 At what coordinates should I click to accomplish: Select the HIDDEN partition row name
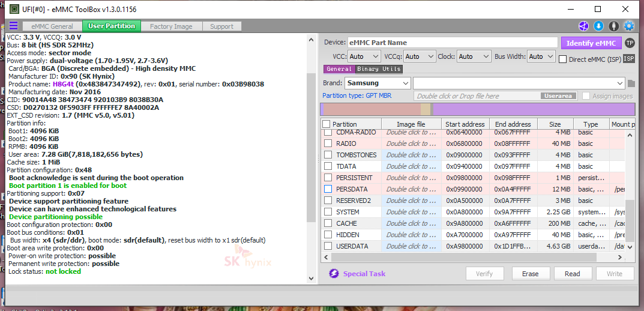348,235
